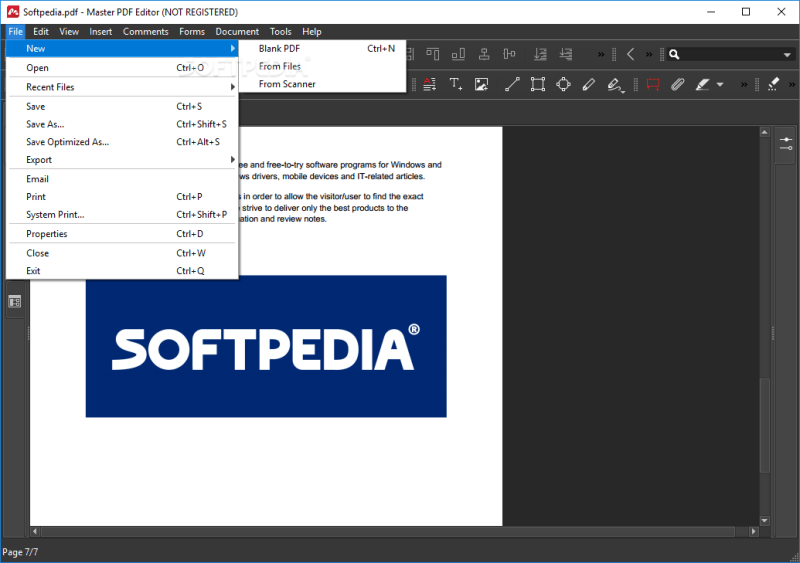Viewport: 800px width, 563px height.
Task: Open the object inspector panel icon on right
Action: [785, 143]
